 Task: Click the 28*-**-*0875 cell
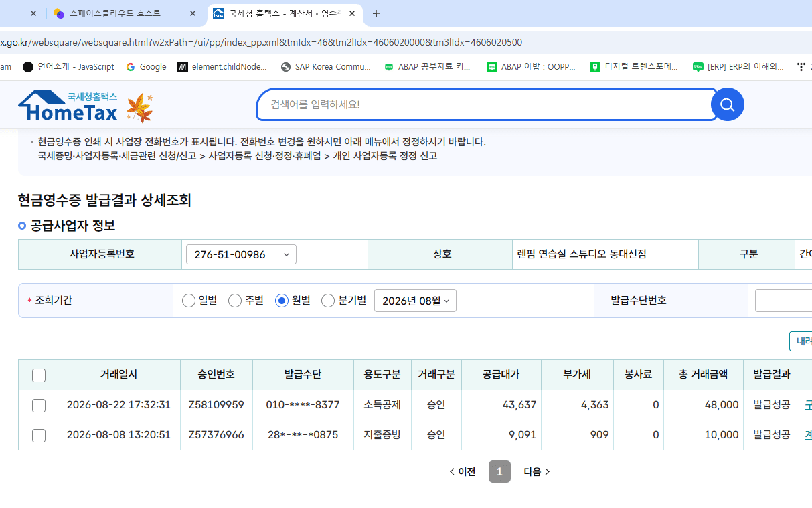coord(303,435)
